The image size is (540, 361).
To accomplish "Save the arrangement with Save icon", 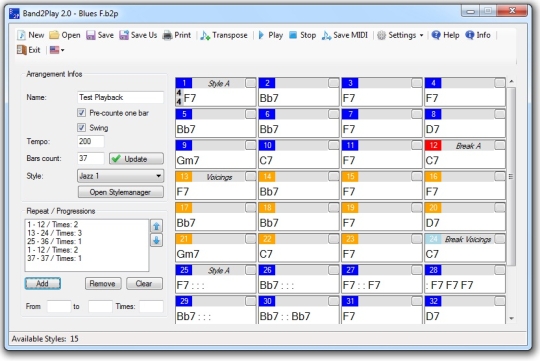I will click(x=91, y=35).
